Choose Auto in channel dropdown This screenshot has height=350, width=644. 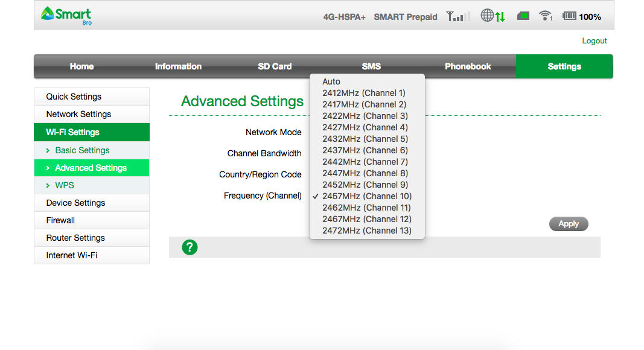pyautogui.click(x=367, y=81)
